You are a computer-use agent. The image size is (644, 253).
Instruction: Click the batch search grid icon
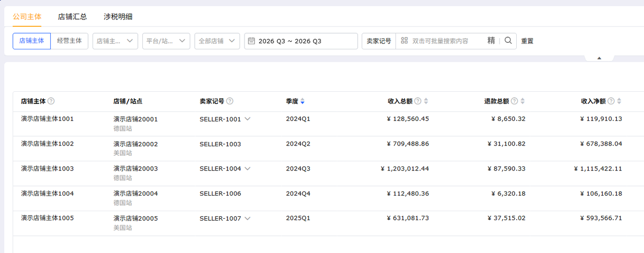[x=404, y=41]
